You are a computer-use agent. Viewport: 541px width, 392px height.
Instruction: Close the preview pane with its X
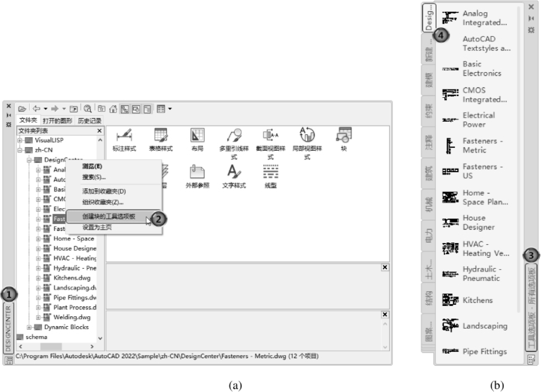[x=385, y=267]
